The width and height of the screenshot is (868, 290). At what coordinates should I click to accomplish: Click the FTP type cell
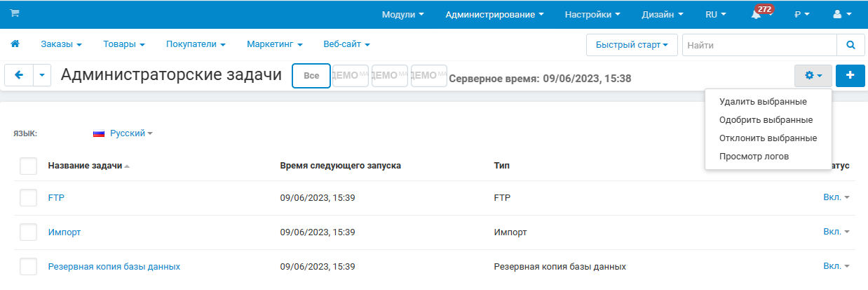pos(502,198)
